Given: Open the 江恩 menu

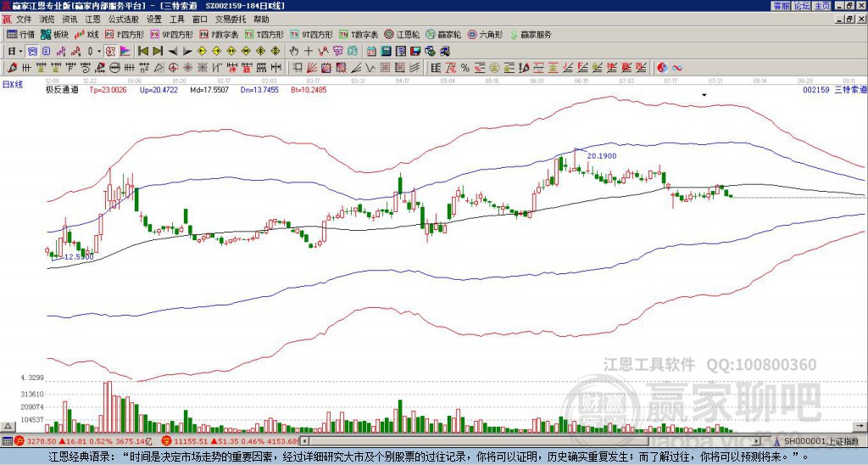Looking at the screenshot, I should click(x=92, y=20).
